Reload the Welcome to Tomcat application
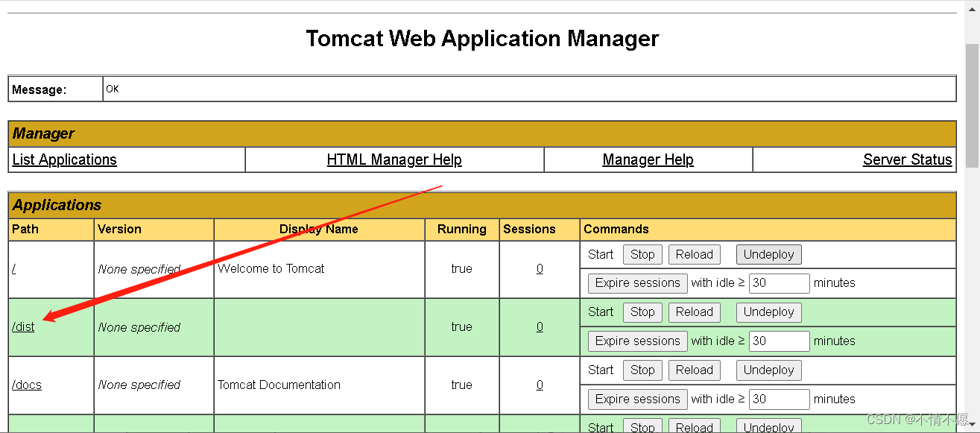Screen dimensions: 980x433 click(x=694, y=254)
